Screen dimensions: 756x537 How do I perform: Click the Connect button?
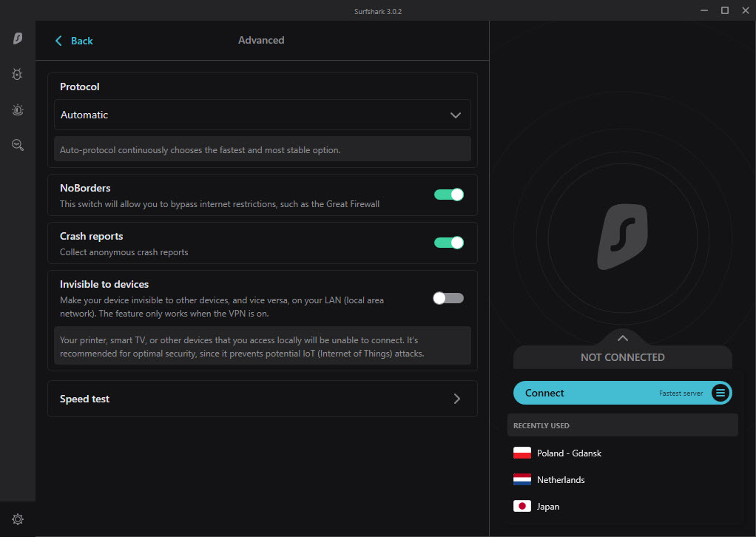623,393
